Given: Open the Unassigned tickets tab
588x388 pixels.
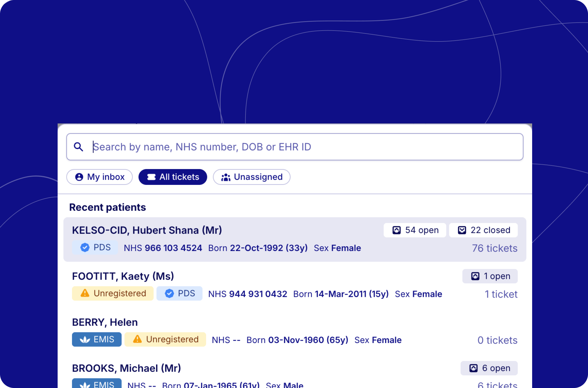Looking at the screenshot, I should pyautogui.click(x=252, y=177).
